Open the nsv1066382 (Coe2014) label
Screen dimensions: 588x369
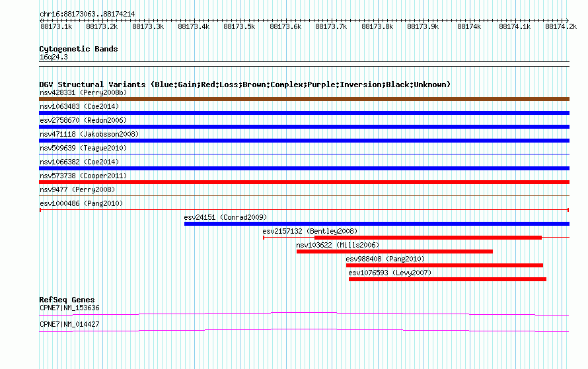[x=79, y=162]
